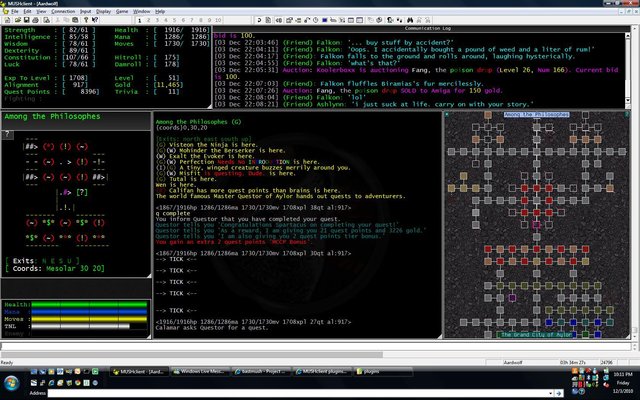640x400 pixels.
Task: Click the 'q complete' command line in output
Action: coord(173,213)
